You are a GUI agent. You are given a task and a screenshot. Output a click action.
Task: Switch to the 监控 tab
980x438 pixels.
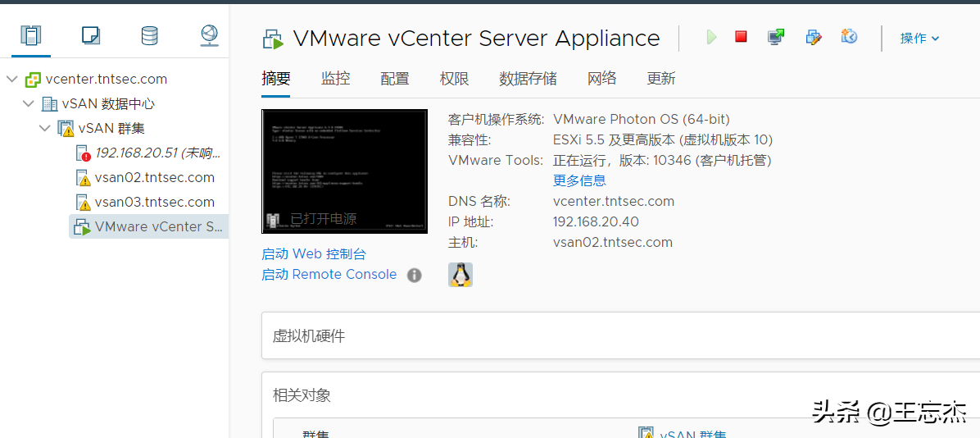click(336, 79)
